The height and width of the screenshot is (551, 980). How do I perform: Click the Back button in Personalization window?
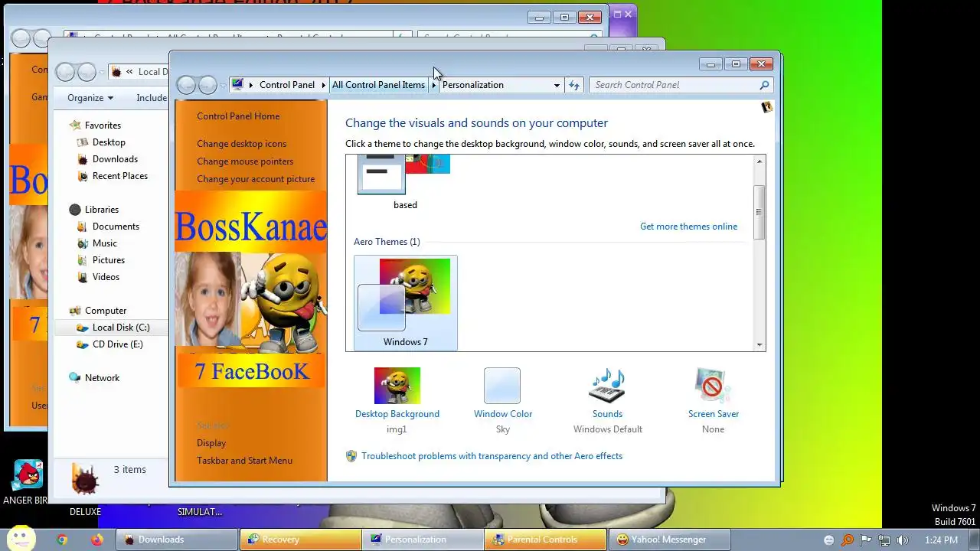pos(186,85)
